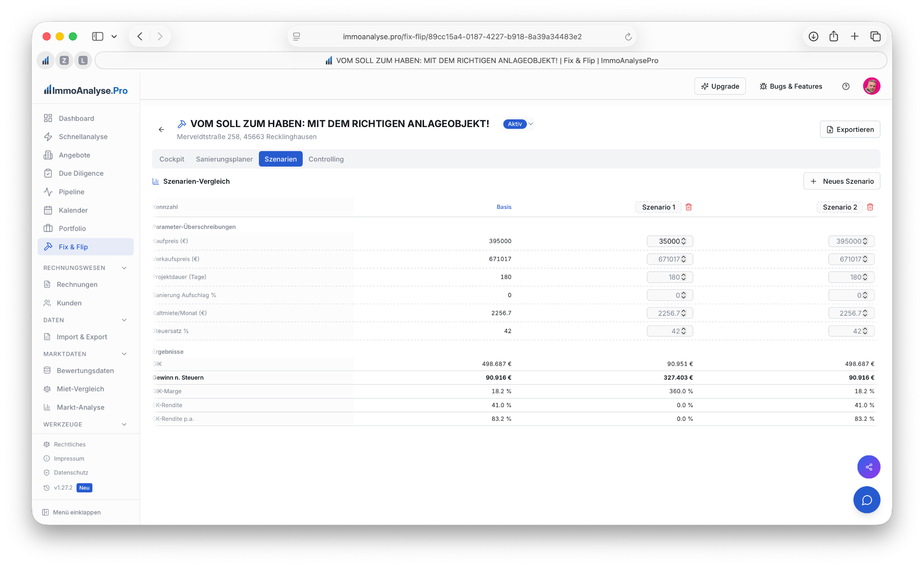Click the Exportieren button
Viewport: 924px width, 567px height.
pos(850,129)
